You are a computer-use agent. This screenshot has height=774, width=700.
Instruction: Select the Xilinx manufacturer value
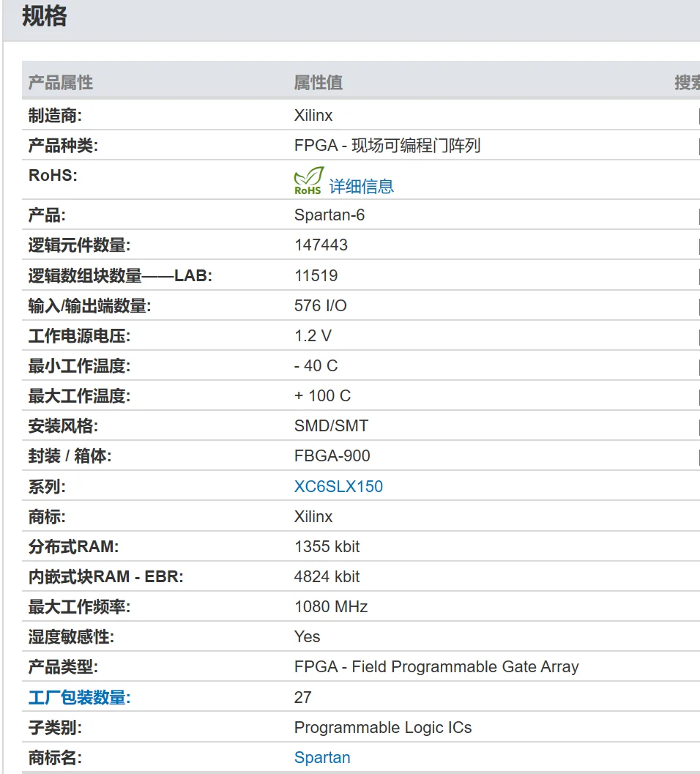tap(313, 116)
